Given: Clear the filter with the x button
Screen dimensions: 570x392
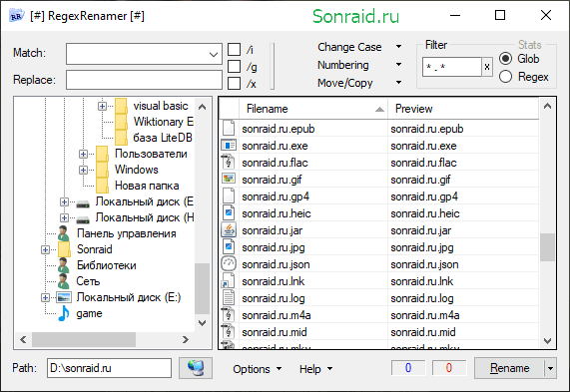Looking at the screenshot, I should point(487,67).
